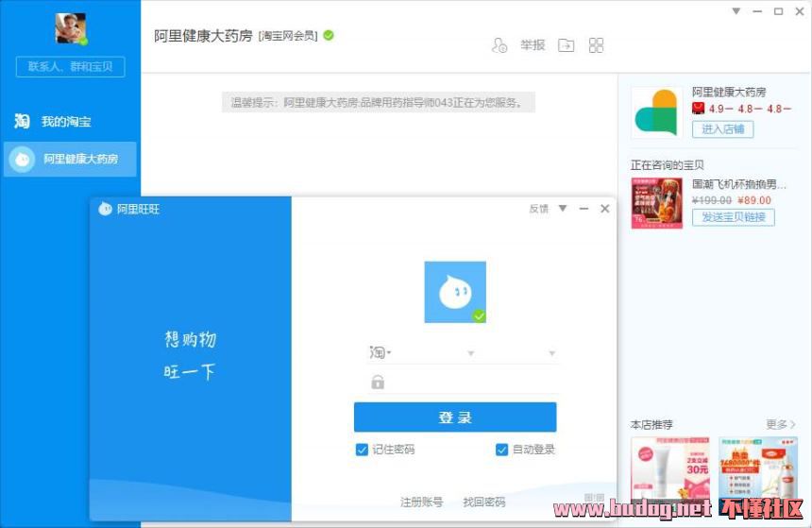Click the 发送宝贝链接 button

[733, 217]
